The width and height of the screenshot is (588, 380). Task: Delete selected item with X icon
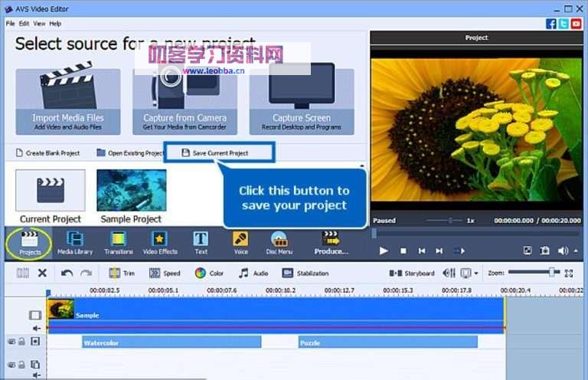click(x=42, y=273)
